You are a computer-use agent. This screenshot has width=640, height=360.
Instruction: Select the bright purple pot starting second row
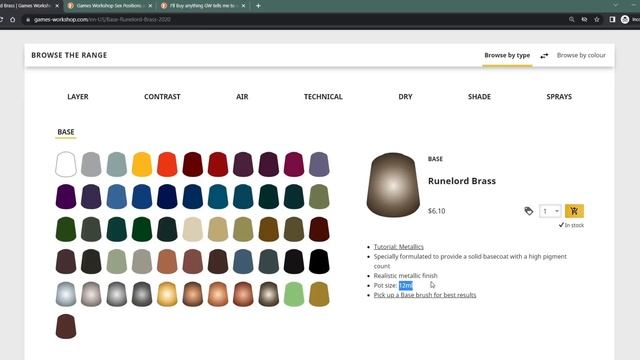(x=66, y=196)
